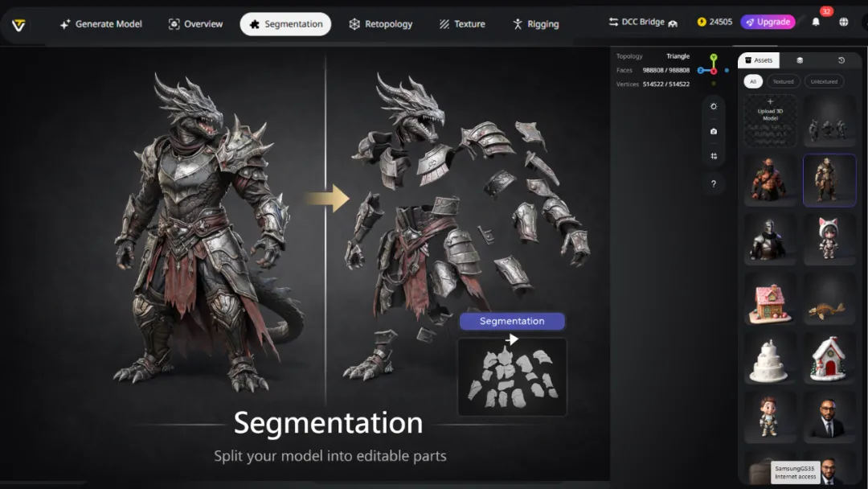
Task: Select the white tiered cake thumbnail
Action: coord(770,359)
